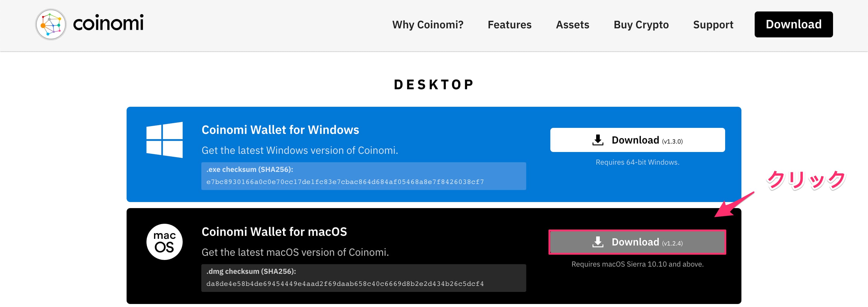This screenshot has height=307, width=868.
Task: Click download arrow icon in macOS button
Action: tap(598, 242)
